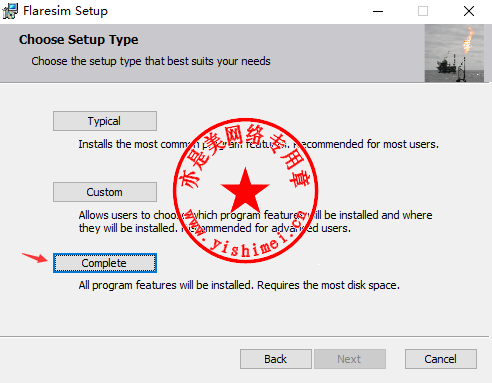This screenshot has width=492, height=383.
Task: Click 'Choose the setup type that best suits' text
Action: [x=151, y=61]
